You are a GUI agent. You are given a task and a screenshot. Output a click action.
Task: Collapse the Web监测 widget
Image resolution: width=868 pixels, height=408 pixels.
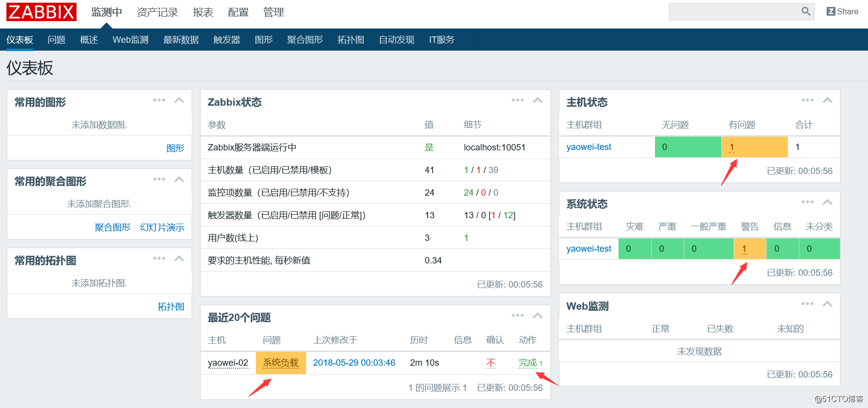(828, 303)
